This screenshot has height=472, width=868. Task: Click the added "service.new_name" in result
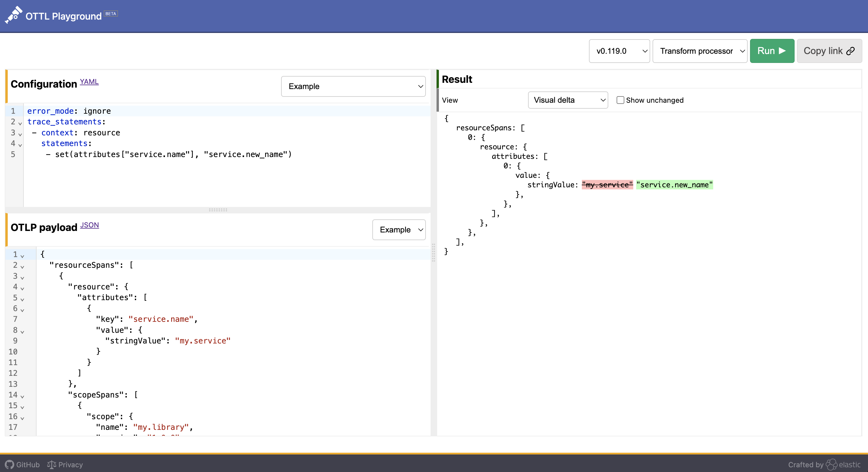(674, 184)
